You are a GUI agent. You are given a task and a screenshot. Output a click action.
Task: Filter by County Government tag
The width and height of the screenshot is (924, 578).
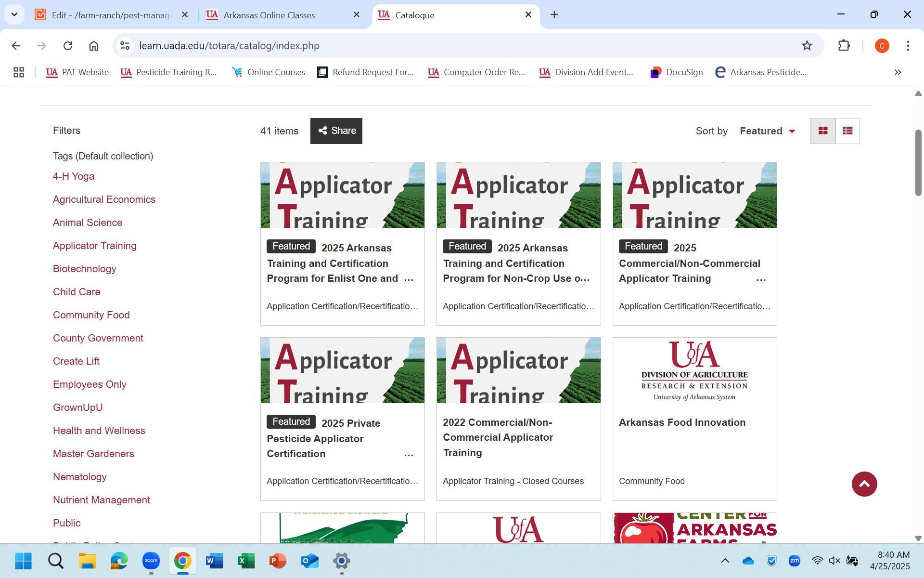coord(98,338)
